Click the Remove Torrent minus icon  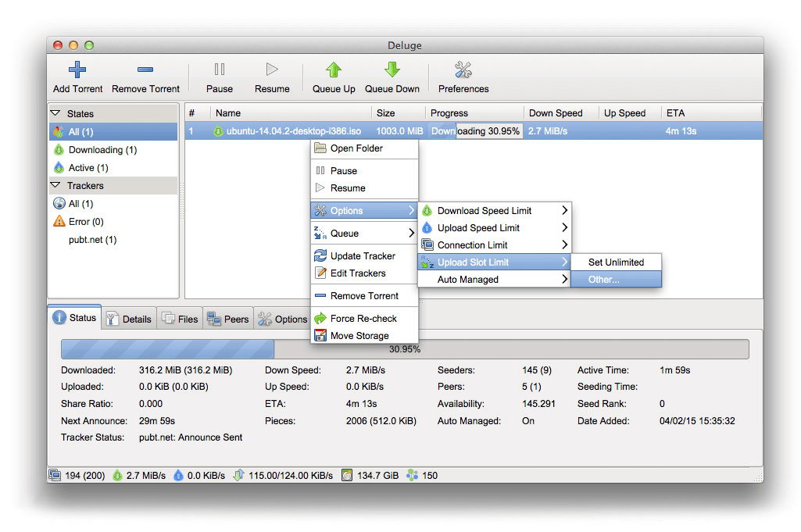(145, 70)
